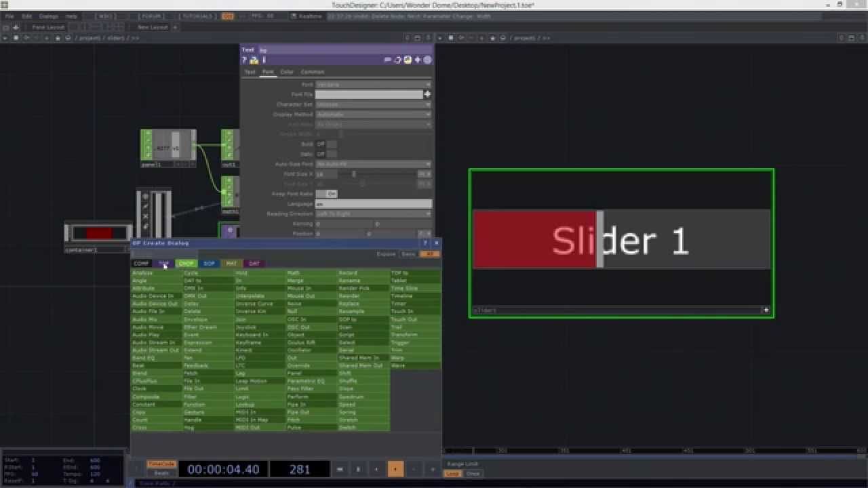Toggle the Beats display mode

pyautogui.click(x=161, y=473)
